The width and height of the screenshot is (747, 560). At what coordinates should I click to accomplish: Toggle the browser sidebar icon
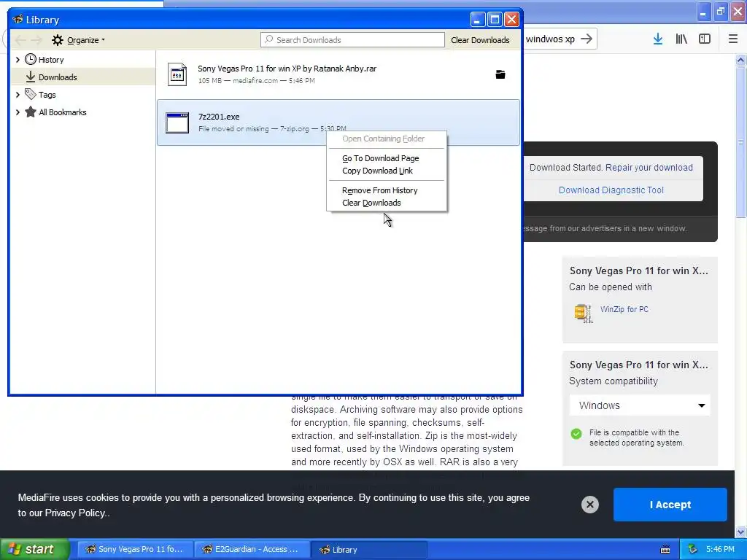coord(705,39)
